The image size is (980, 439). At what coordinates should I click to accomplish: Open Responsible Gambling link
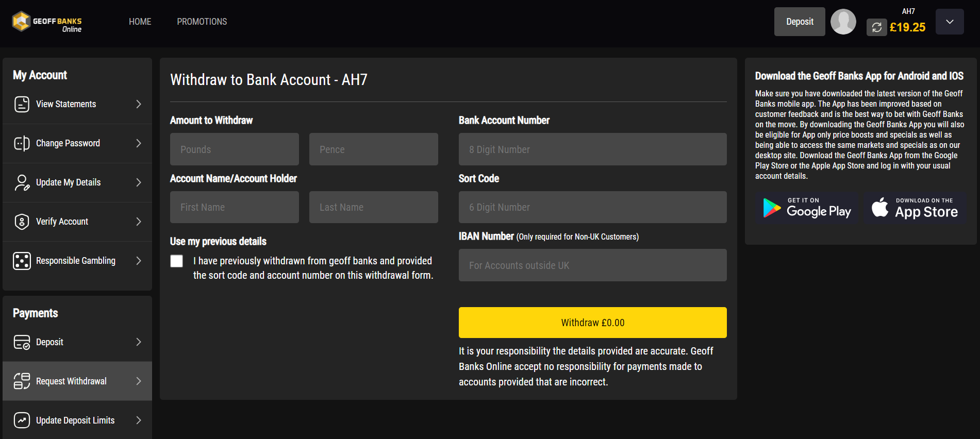[77, 261]
